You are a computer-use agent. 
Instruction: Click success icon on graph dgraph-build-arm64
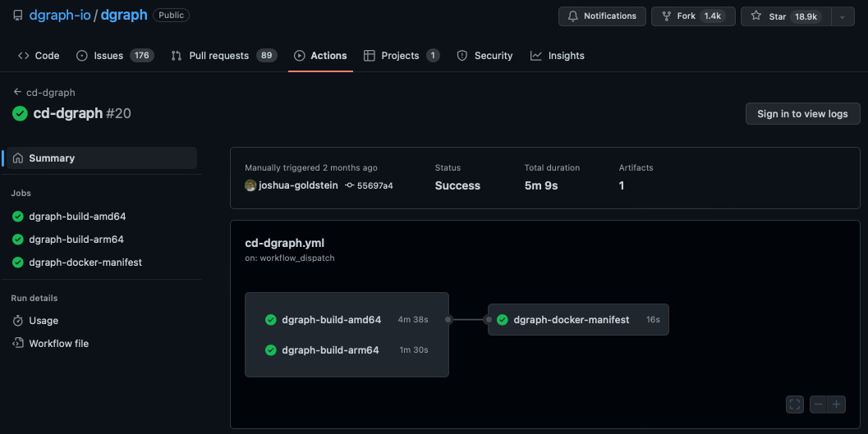tap(271, 350)
